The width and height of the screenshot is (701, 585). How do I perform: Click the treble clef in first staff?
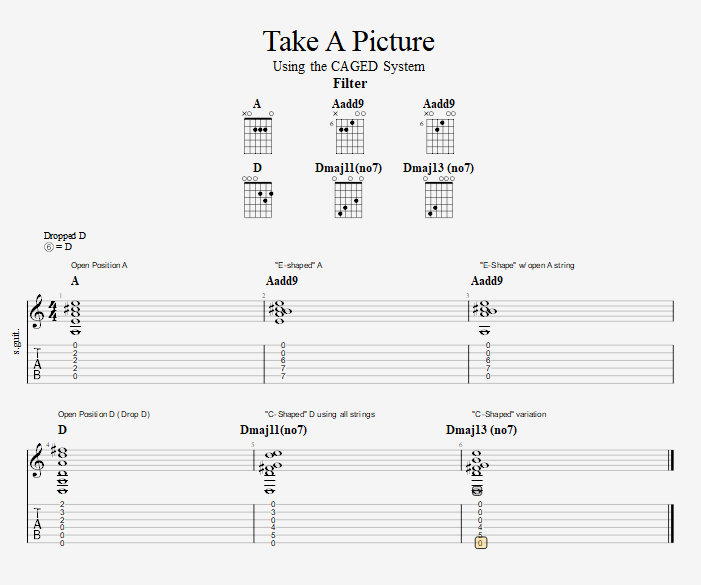click(37, 311)
